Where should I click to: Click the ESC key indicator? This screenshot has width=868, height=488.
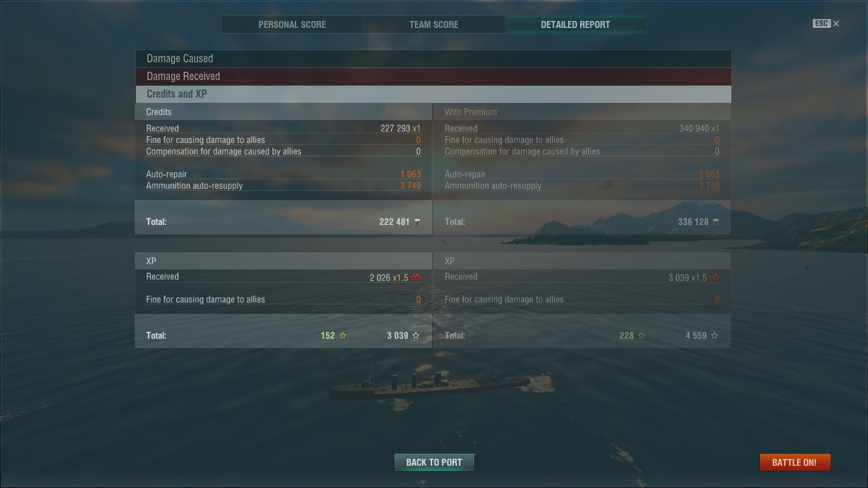pyautogui.click(x=822, y=24)
